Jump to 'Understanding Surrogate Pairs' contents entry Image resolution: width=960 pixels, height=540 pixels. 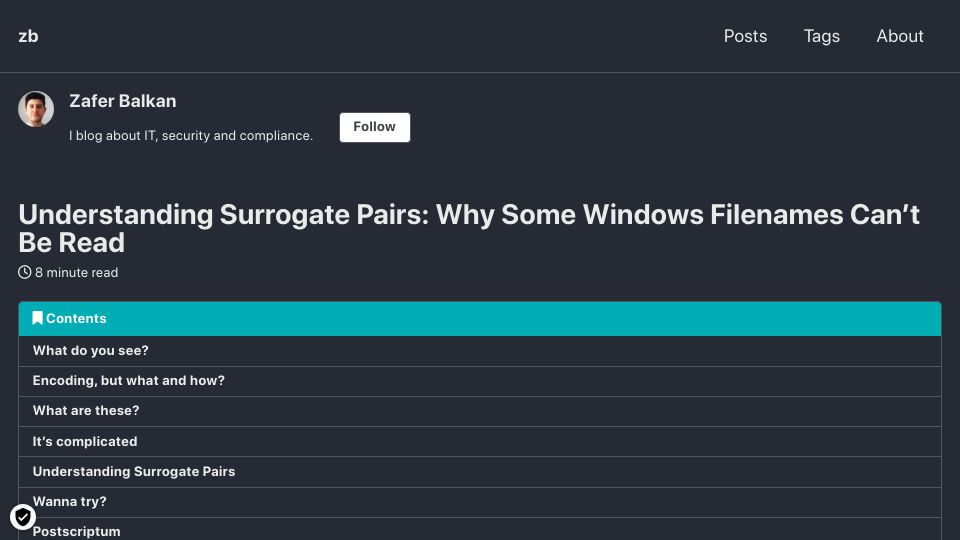point(479,471)
